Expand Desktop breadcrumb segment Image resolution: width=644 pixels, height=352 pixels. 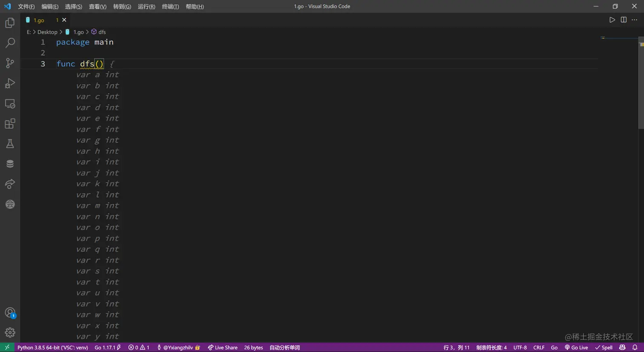47,32
